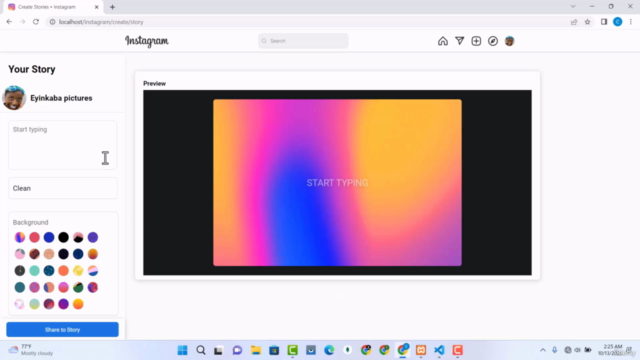Open the Clean font style dropdown
Viewport: 640px width, 360px height.
coord(63,188)
